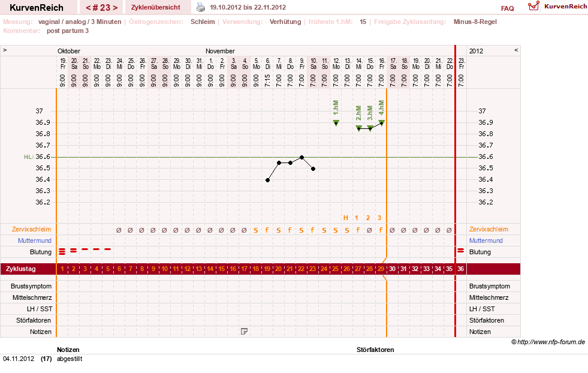Click the 2012 year label

(477, 51)
